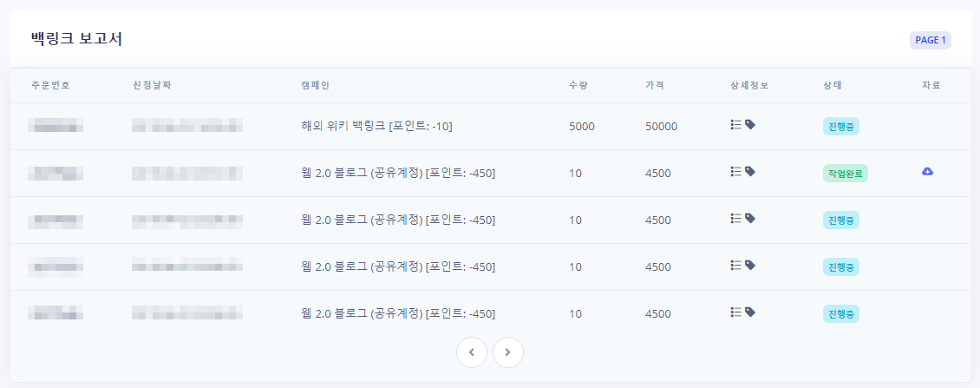
Task: Go to next page with right chevron
Action: 508,352
